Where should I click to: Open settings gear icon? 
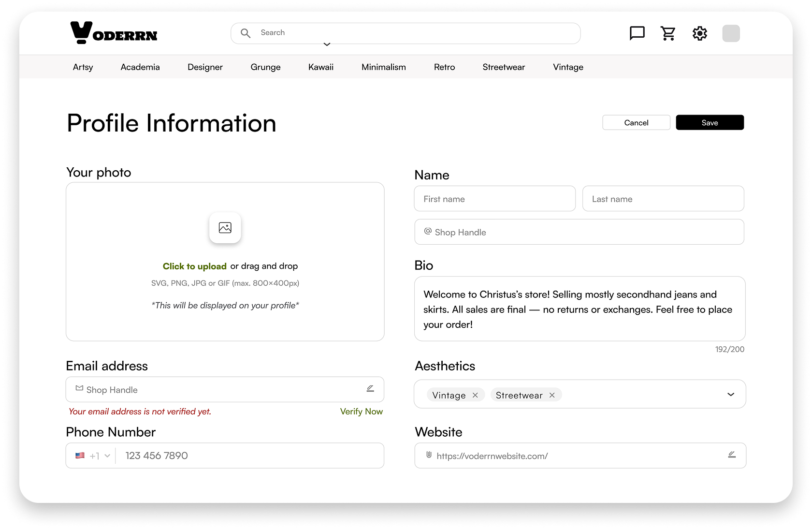click(x=699, y=33)
